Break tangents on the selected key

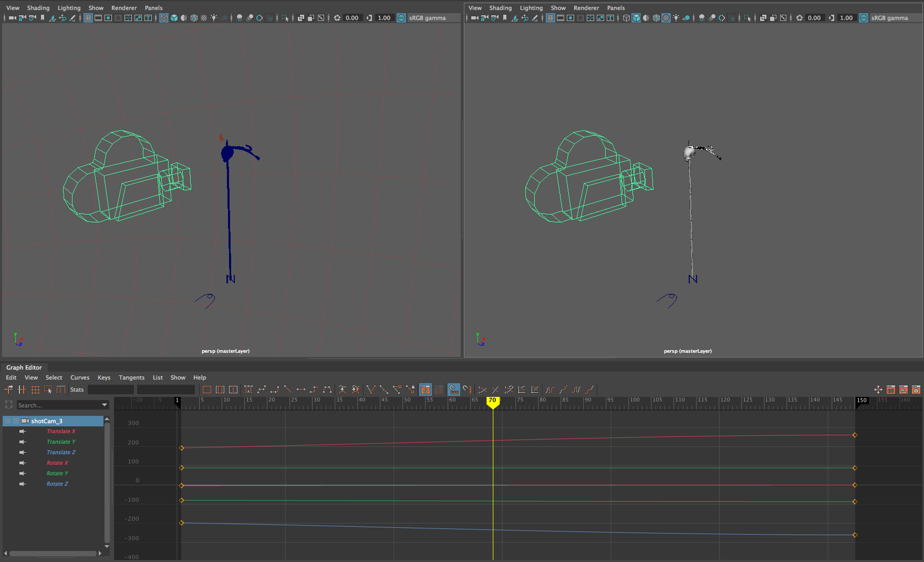click(x=371, y=390)
